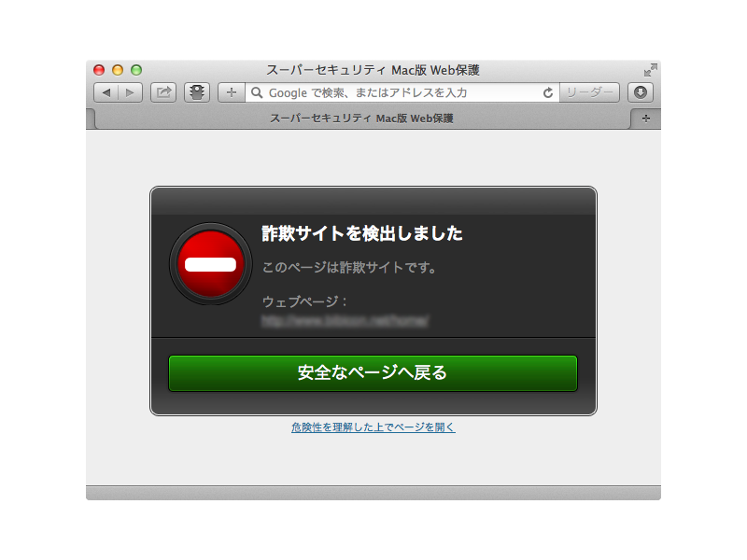Select the Top Sites grid icon
Screen dimensions: 747x560
pyautogui.click(x=196, y=92)
